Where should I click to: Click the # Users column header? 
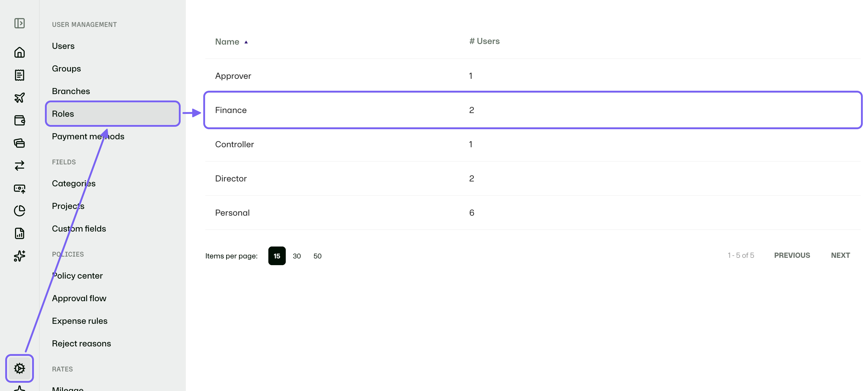484,41
